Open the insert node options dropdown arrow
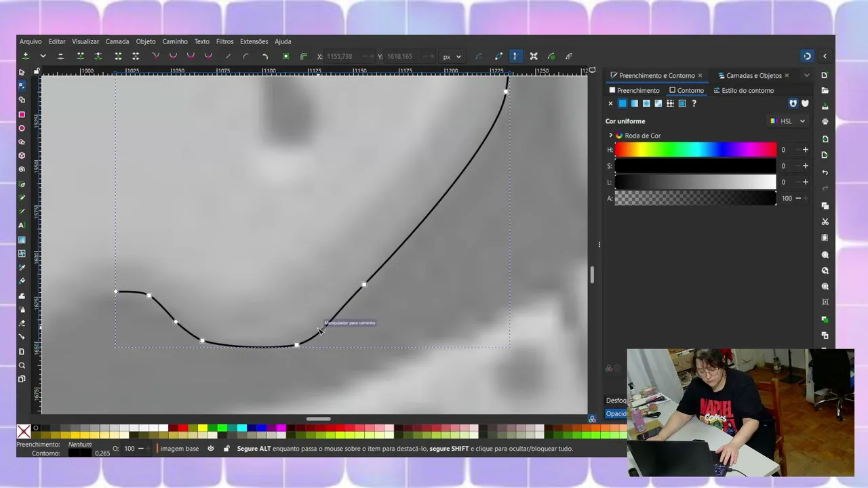868x488 pixels. 43,56
